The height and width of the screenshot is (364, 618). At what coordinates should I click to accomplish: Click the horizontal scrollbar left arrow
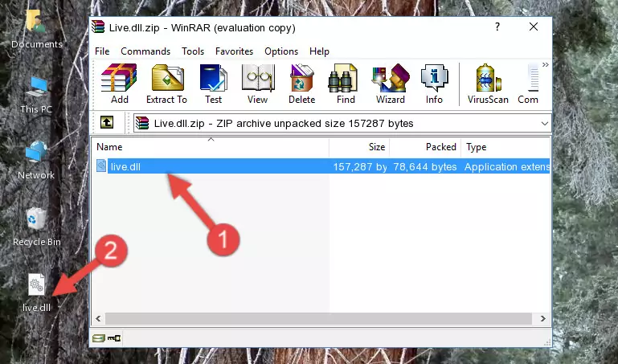tap(98, 318)
